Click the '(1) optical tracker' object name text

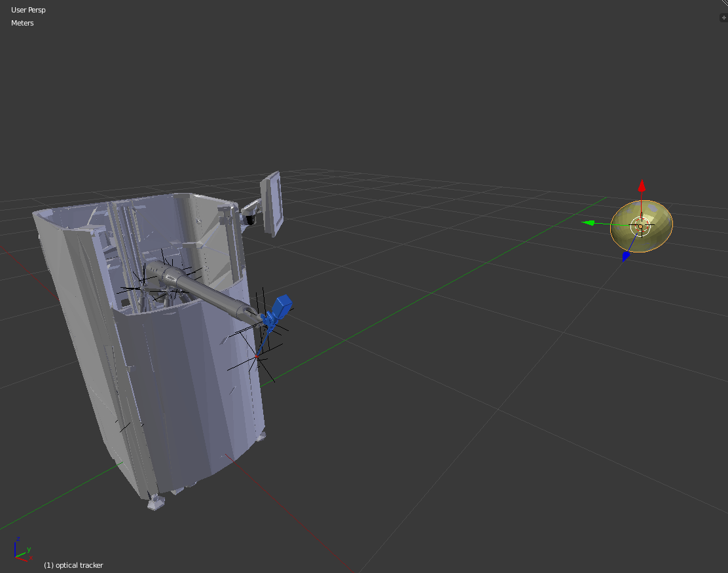pos(73,565)
